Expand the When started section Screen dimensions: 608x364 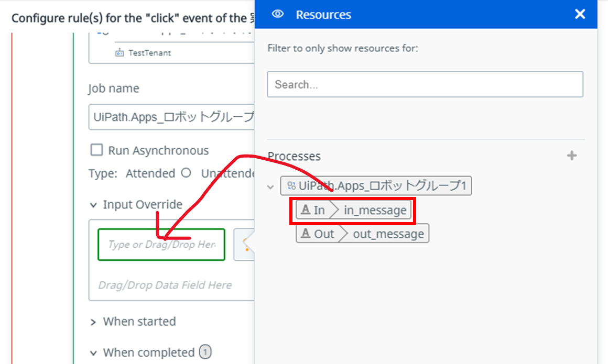(x=93, y=322)
